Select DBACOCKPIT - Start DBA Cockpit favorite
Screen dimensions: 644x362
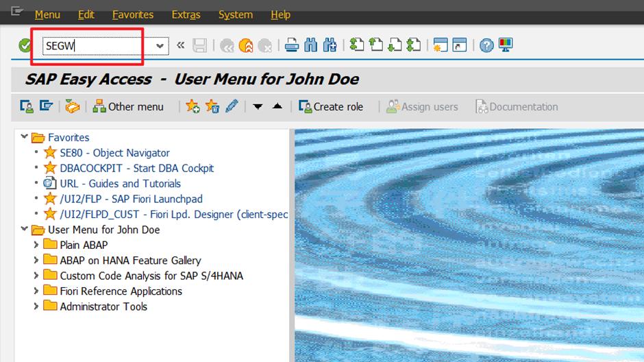[137, 169]
